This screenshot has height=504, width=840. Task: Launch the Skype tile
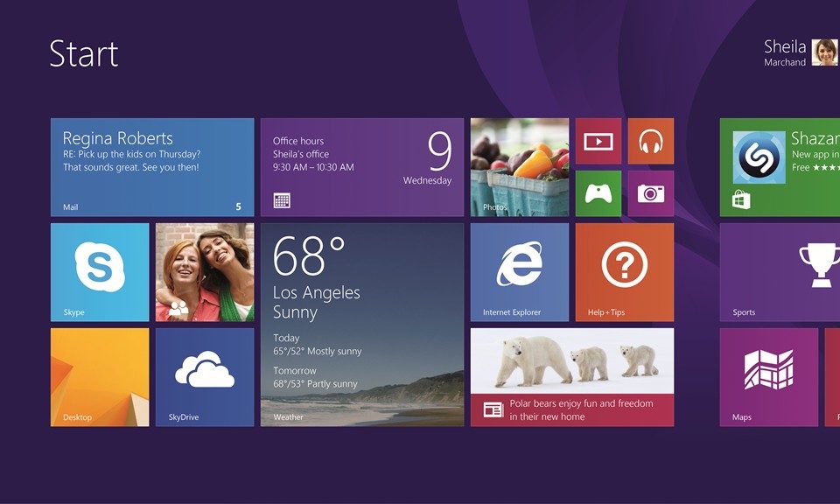click(x=100, y=272)
